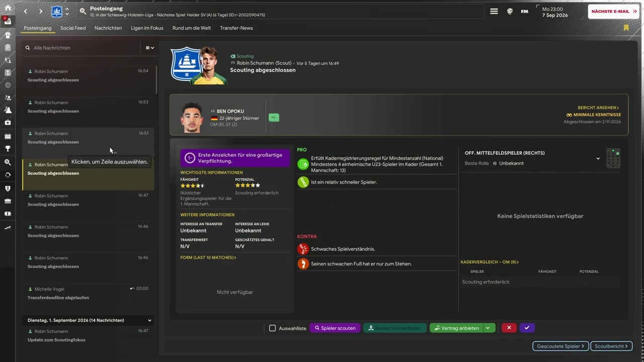Image resolution: width=644 pixels, height=362 pixels.
Task: Open Form (Last 10 Matches) link
Action: pos(208,257)
